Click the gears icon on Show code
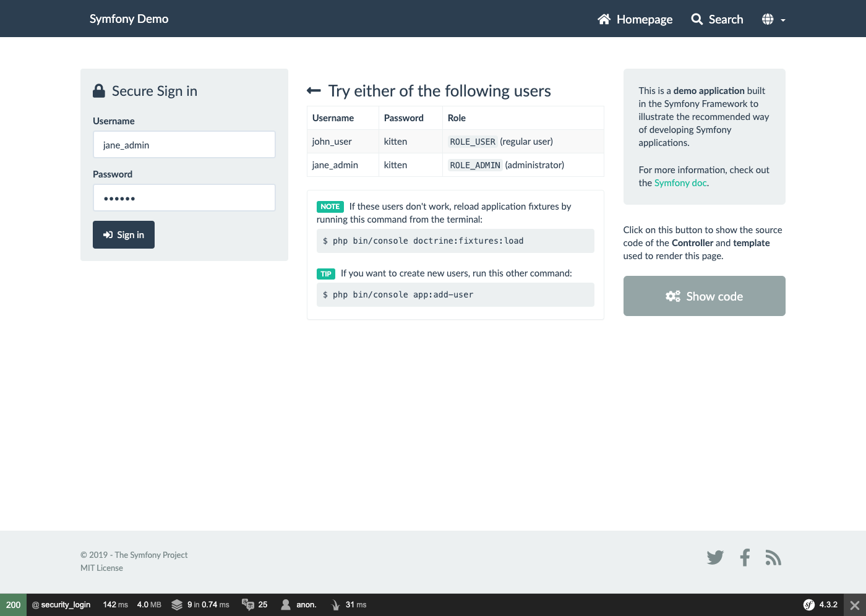The image size is (866, 616). click(673, 296)
